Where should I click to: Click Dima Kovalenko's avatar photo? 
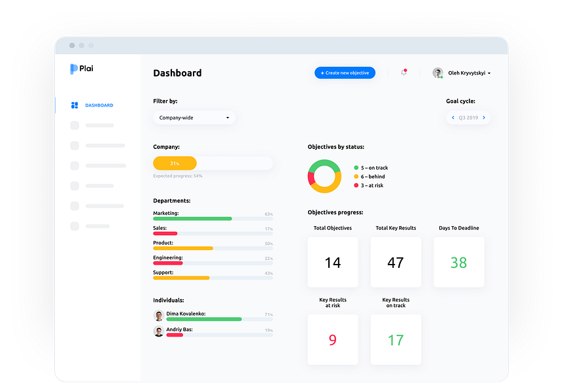[159, 316]
